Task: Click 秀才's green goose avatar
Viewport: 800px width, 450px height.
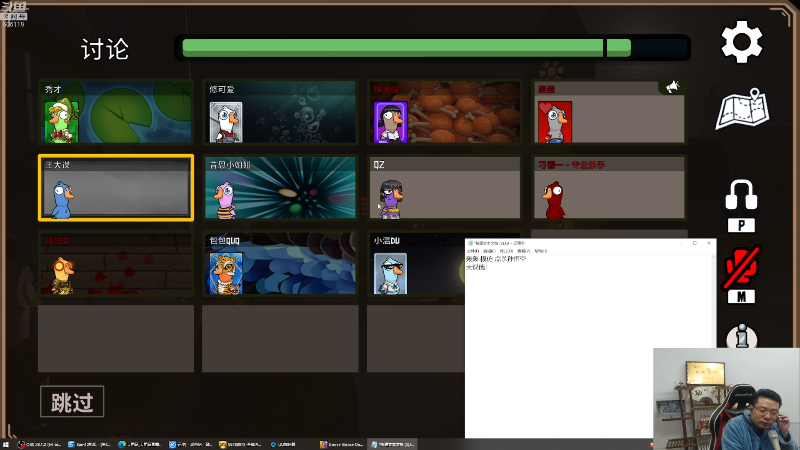Action: tap(61, 121)
